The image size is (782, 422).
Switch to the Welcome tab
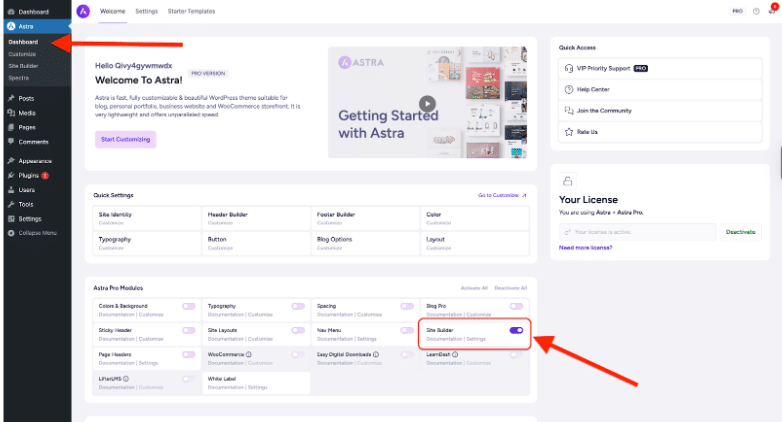click(x=113, y=11)
